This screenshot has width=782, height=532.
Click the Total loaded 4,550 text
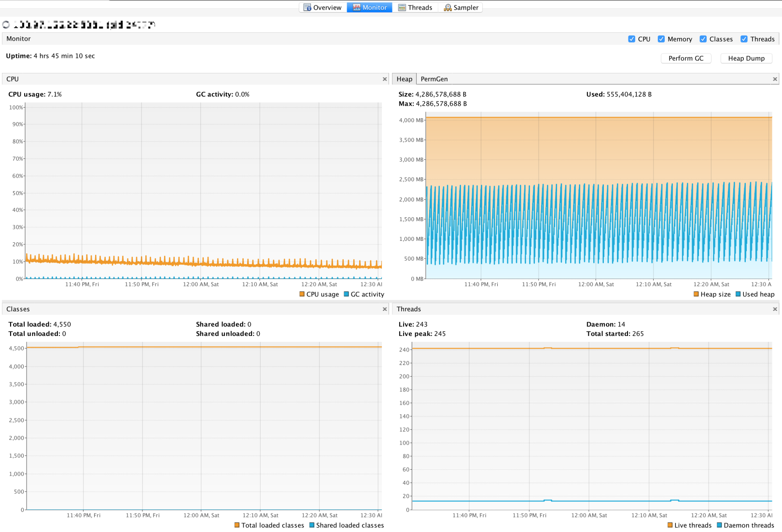coord(40,324)
